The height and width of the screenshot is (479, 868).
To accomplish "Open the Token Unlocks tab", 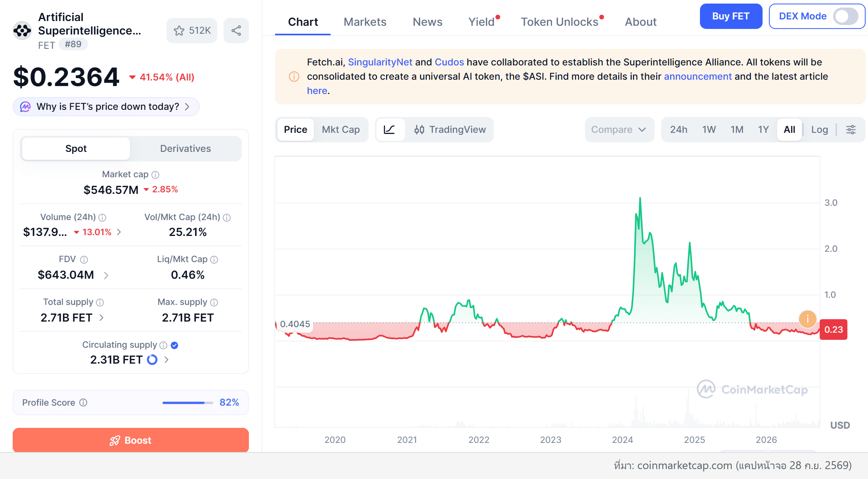I will (559, 22).
